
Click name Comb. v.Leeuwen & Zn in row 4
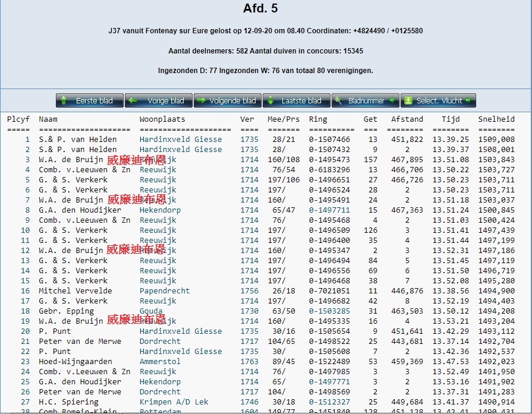pyautogui.click(x=84, y=170)
